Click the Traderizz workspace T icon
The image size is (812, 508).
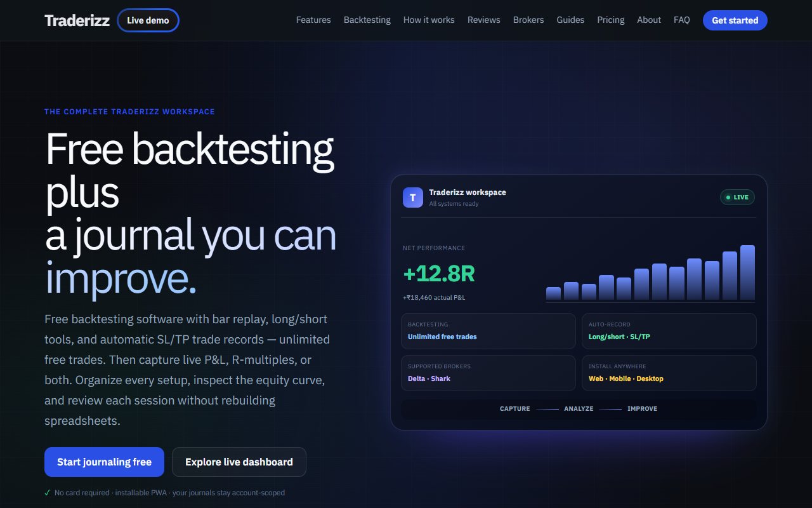(x=413, y=197)
